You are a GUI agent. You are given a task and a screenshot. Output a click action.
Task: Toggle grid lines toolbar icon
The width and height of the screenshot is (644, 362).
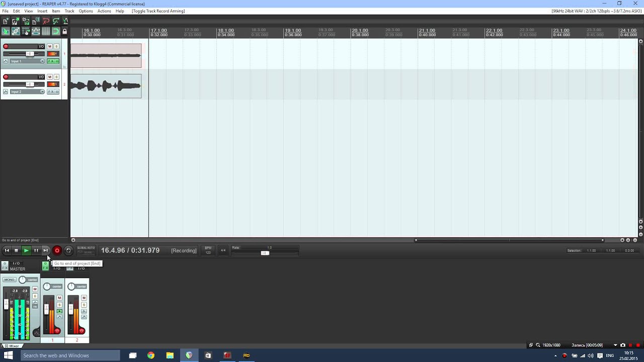coord(46,31)
